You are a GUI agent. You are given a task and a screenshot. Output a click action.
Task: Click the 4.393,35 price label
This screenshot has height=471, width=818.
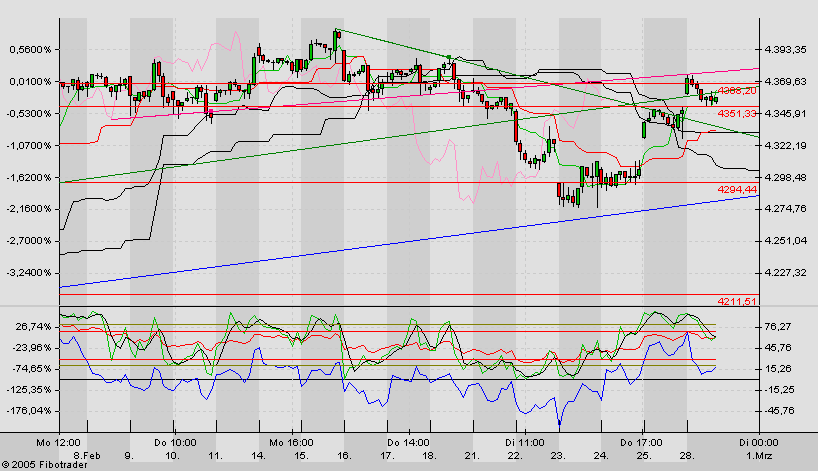pos(785,50)
